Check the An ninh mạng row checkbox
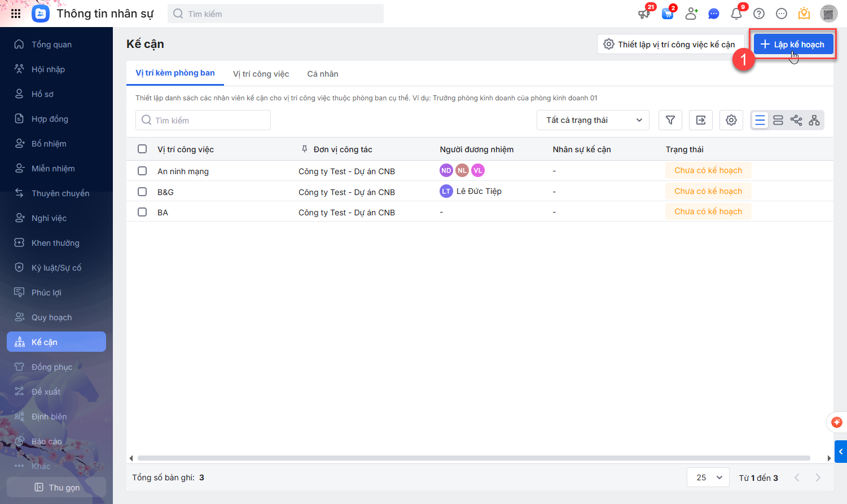 [x=142, y=171]
